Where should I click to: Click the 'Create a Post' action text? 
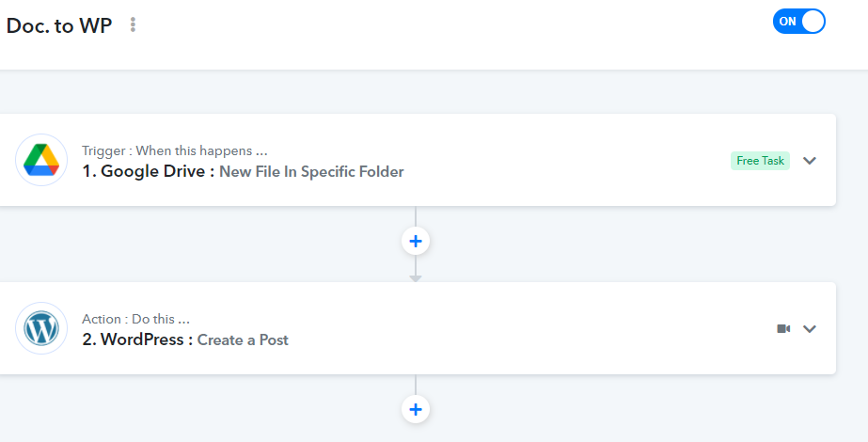coord(243,340)
